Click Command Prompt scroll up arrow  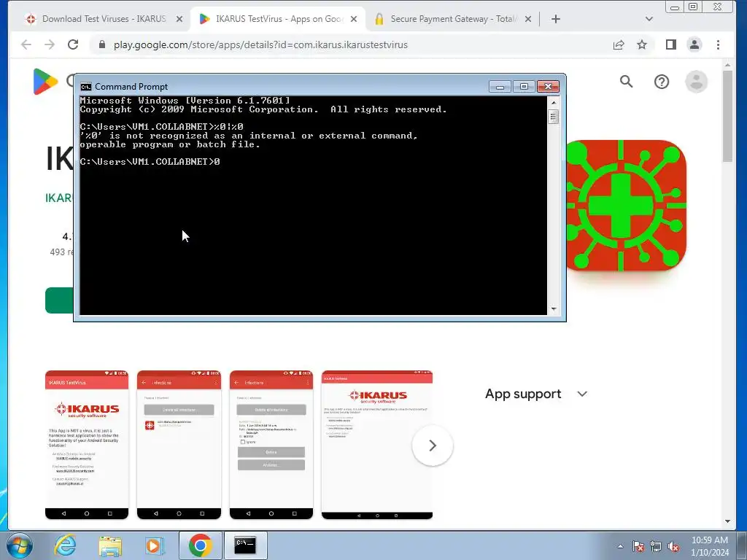pos(554,102)
